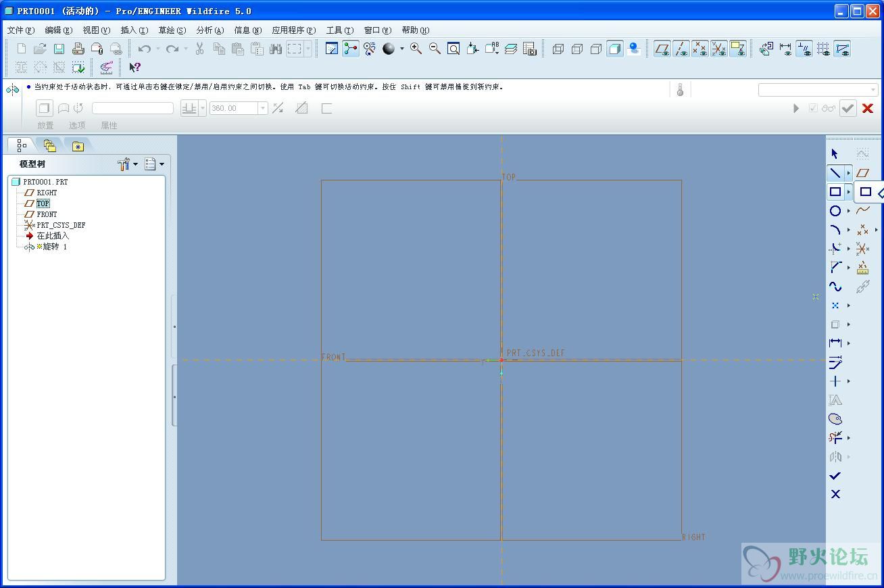This screenshot has height=588, width=884.
Task: Select the Circle sketch tool
Action: 835,211
